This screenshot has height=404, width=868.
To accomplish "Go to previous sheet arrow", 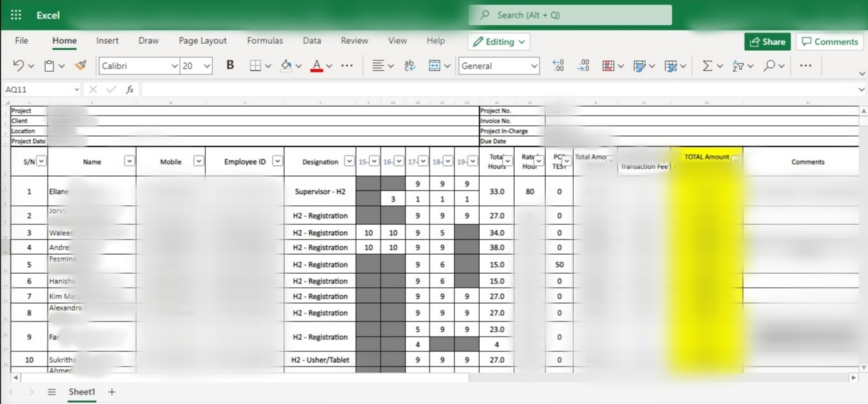I will click(x=11, y=392).
